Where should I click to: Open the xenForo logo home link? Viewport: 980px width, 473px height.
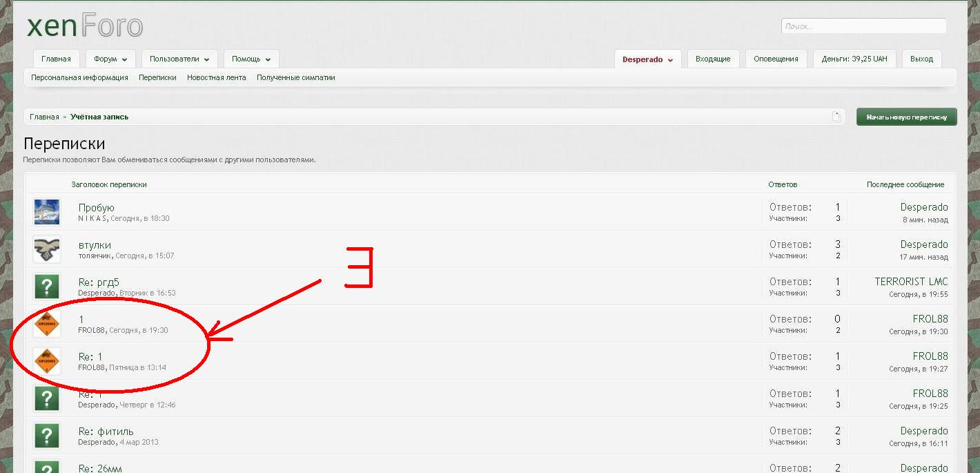coord(85,27)
